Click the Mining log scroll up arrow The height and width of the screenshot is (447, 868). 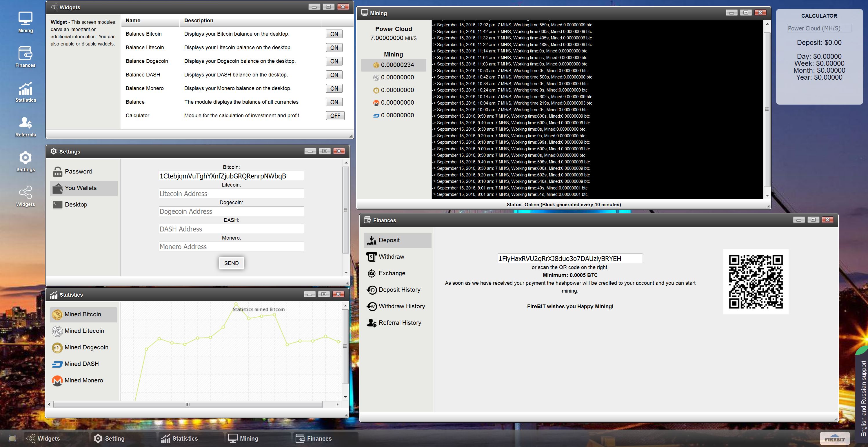(767, 24)
